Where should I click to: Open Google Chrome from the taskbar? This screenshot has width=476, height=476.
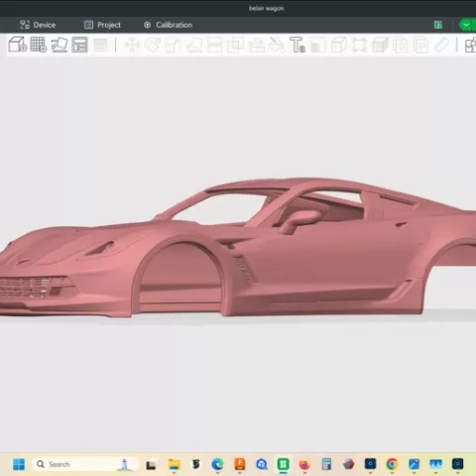(x=392, y=464)
